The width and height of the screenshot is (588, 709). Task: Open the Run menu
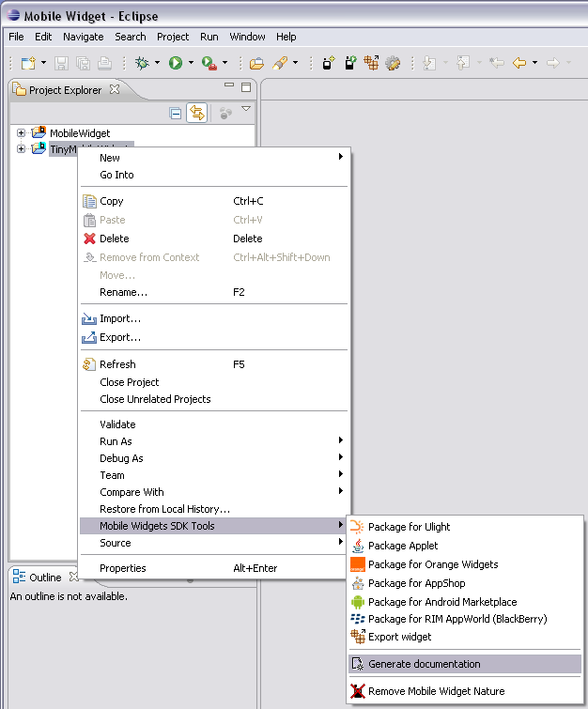[209, 37]
